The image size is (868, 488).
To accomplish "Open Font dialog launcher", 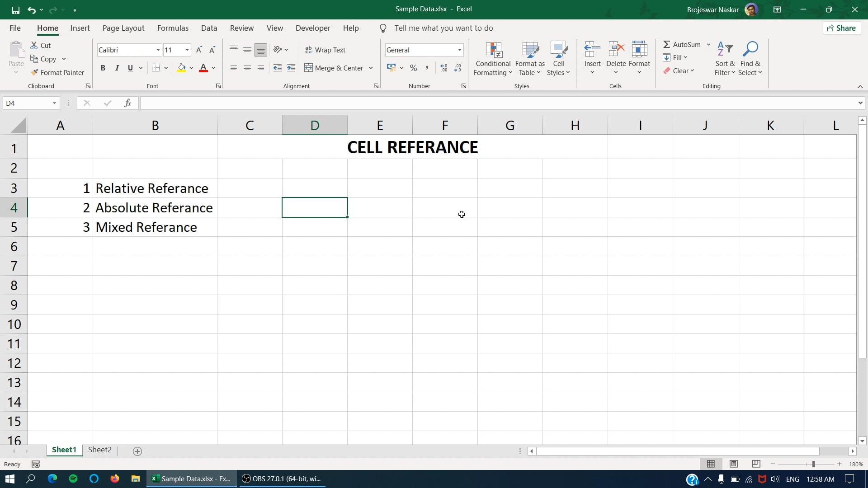I will point(218,86).
